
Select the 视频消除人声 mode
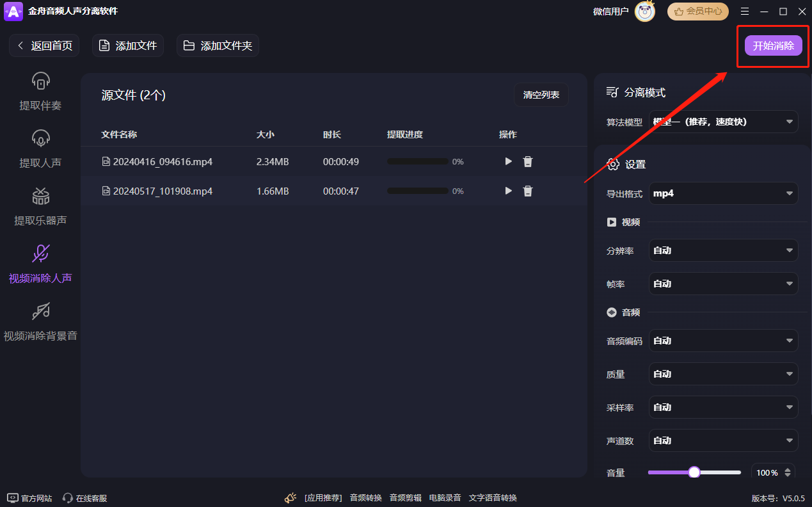coord(40,264)
